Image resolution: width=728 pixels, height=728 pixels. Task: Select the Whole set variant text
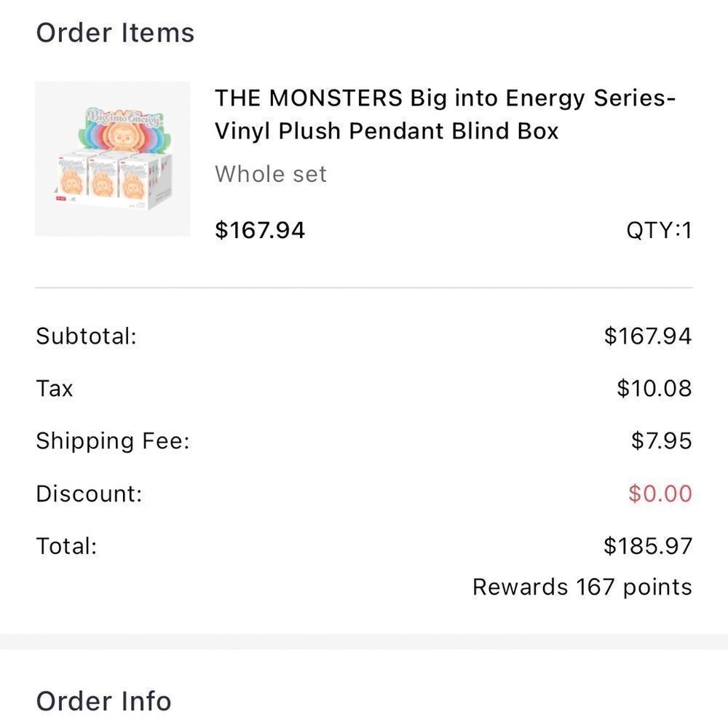[x=271, y=174]
